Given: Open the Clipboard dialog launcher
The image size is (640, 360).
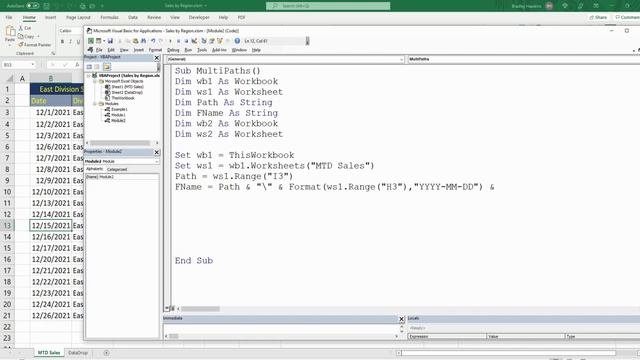Looking at the screenshot, I should 53,53.
